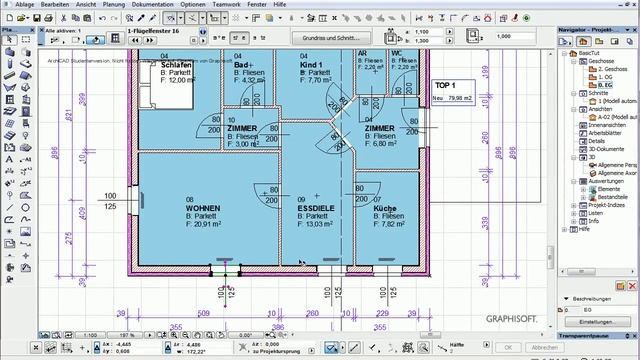The image size is (640, 360).
Task: Open window settings via the window icon
Action: point(115,38)
